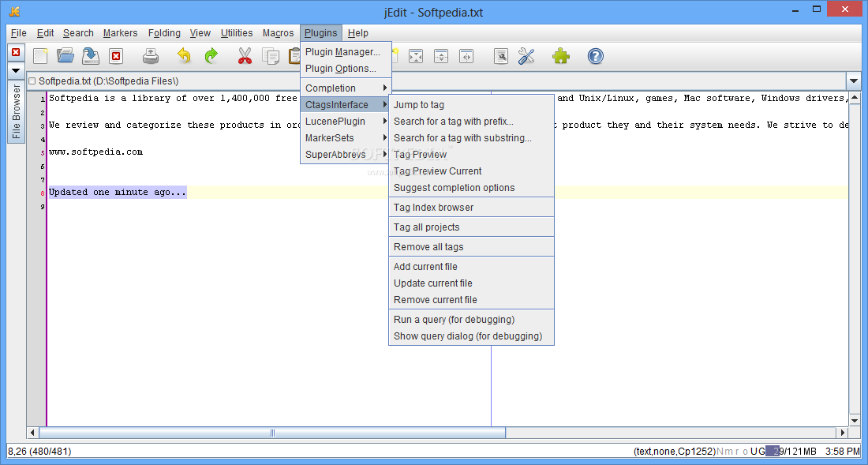Open the Macros menu
This screenshot has height=465, width=868.
pyautogui.click(x=278, y=33)
